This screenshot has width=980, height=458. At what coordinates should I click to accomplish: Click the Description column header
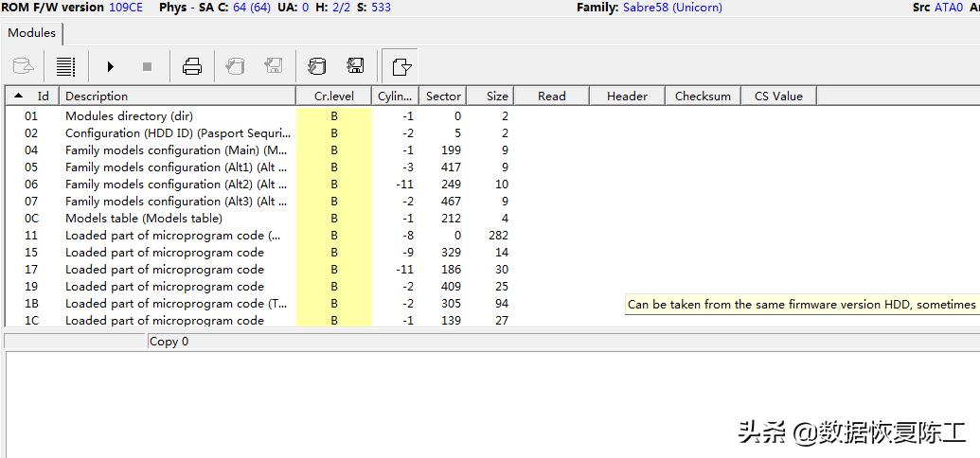(177, 96)
